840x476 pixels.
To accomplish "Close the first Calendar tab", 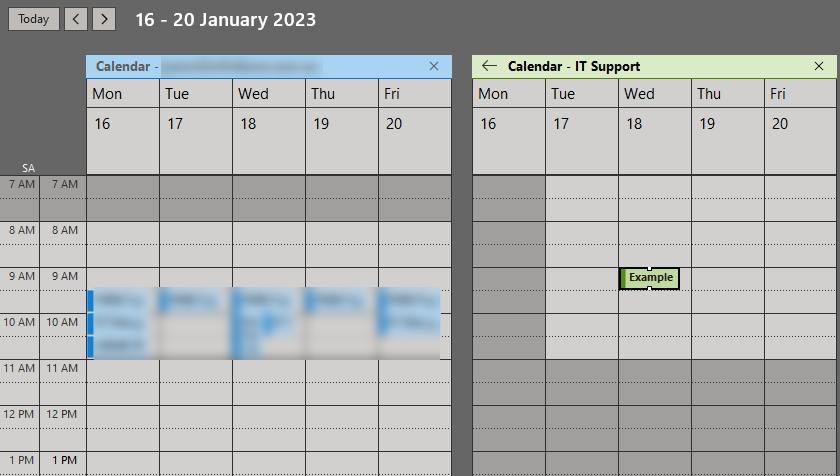I will 433,66.
